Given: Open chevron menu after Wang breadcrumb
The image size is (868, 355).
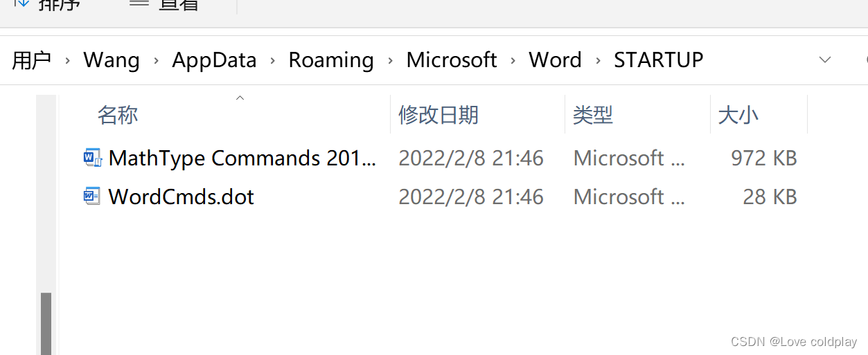Looking at the screenshot, I should click(x=156, y=61).
